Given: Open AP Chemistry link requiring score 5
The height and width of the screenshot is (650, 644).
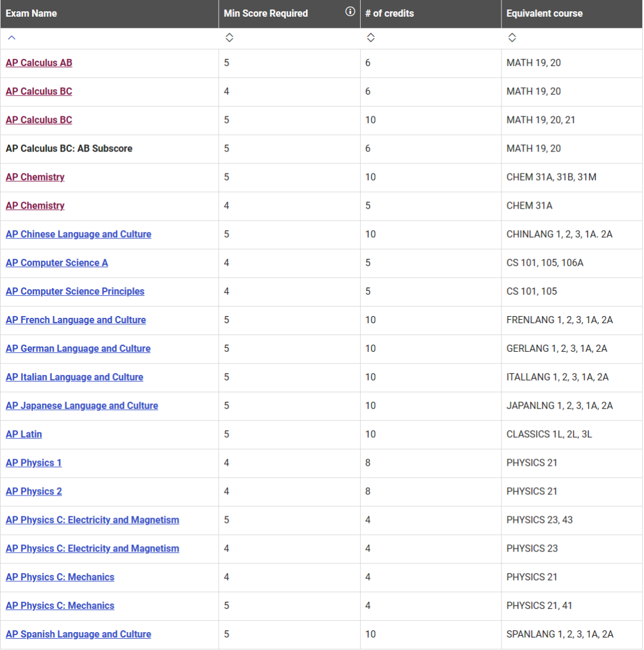Looking at the screenshot, I should click(x=35, y=178).
